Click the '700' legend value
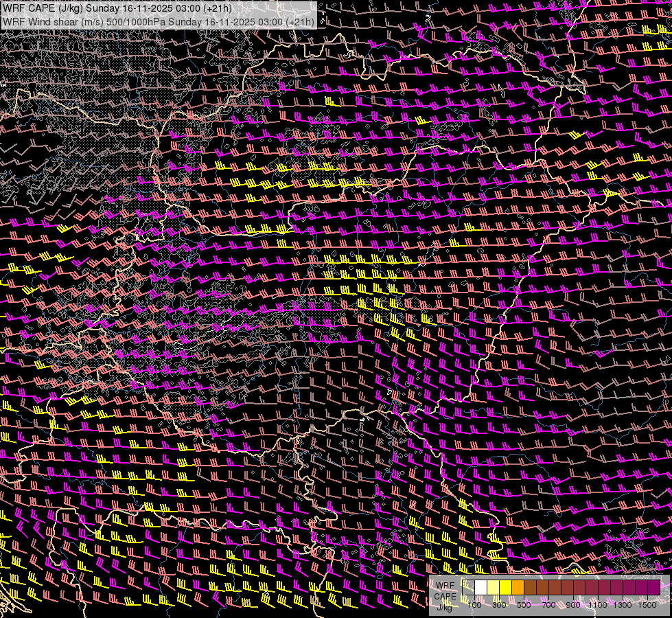The width and height of the screenshot is (672, 618). click(548, 605)
